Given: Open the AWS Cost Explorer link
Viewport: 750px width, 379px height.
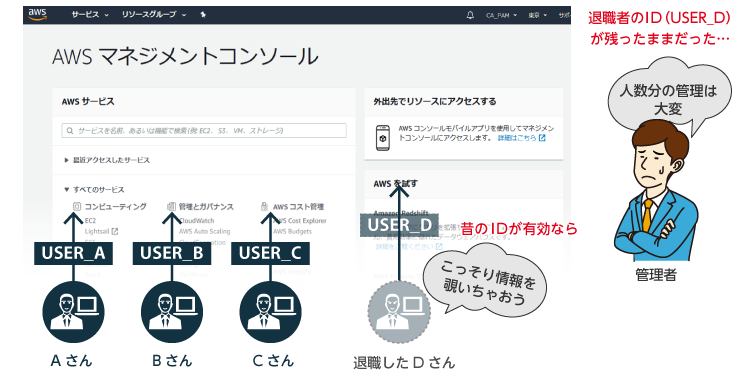Looking at the screenshot, I should click(299, 221).
